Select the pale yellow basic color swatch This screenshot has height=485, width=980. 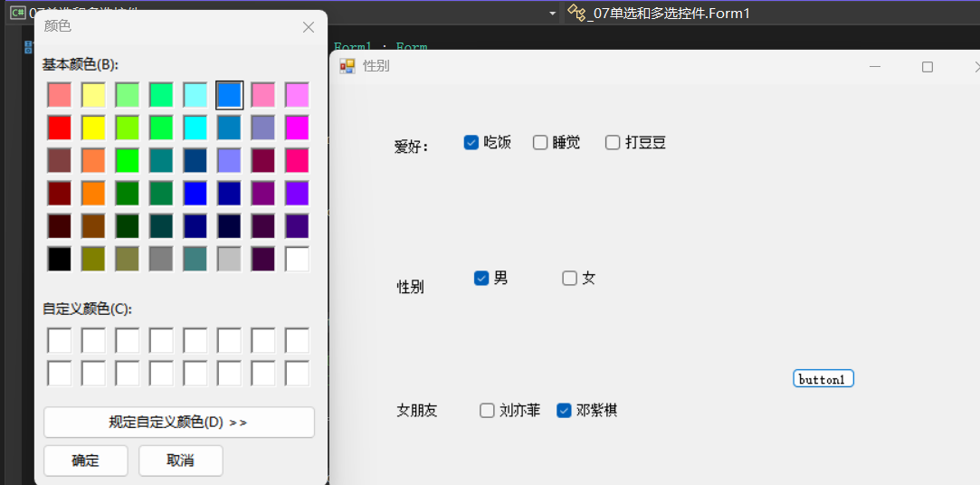click(93, 95)
